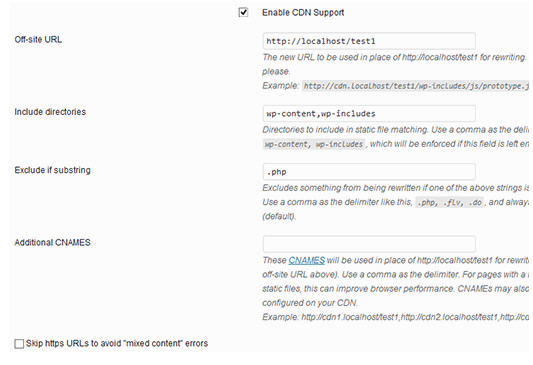533x365 pixels.
Task: Tick the Skip https URLs checkbox
Action: point(19,344)
